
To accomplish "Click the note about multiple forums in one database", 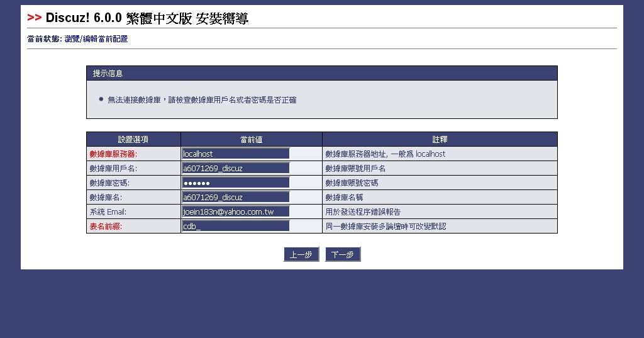I will tap(386, 226).
